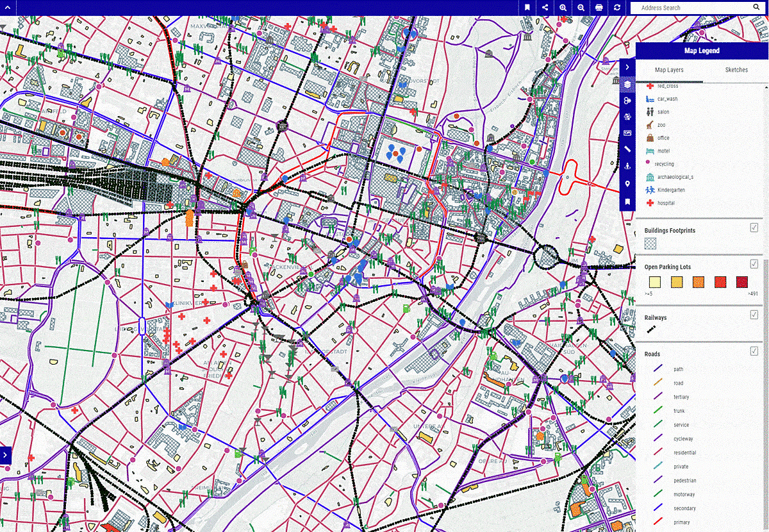Click the 'secondary' road legend entry
Image resolution: width=769 pixels, height=532 pixels.
tap(684, 508)
